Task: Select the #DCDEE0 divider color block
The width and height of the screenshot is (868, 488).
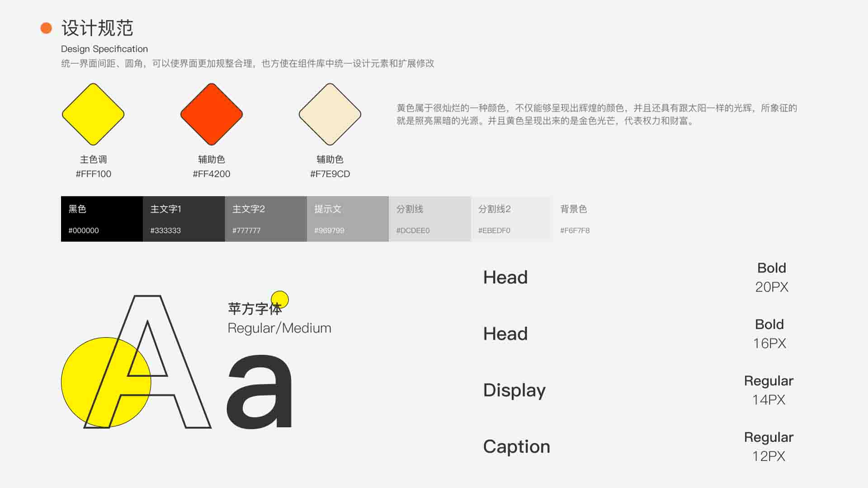Action: pos(429,219)
